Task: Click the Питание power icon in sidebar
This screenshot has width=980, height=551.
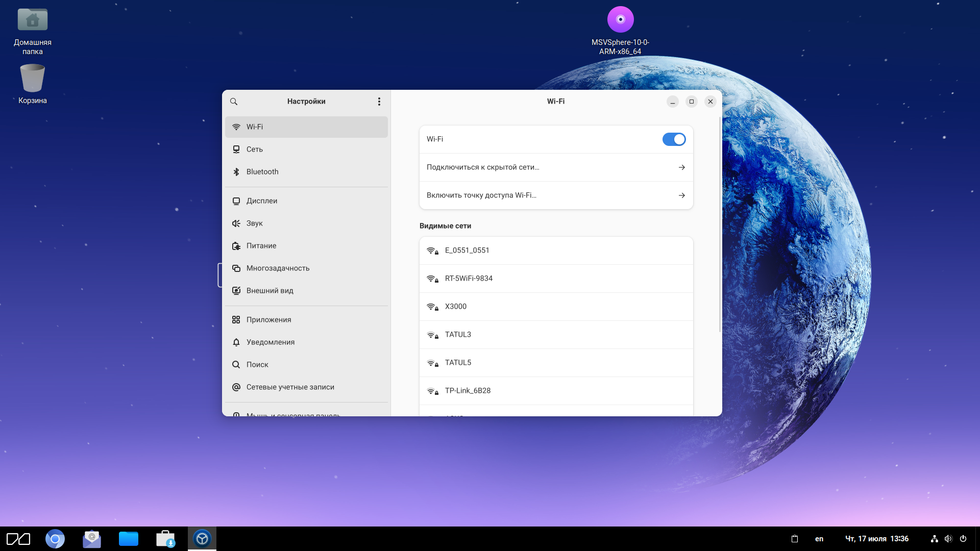Action: (x=236, y=246)
